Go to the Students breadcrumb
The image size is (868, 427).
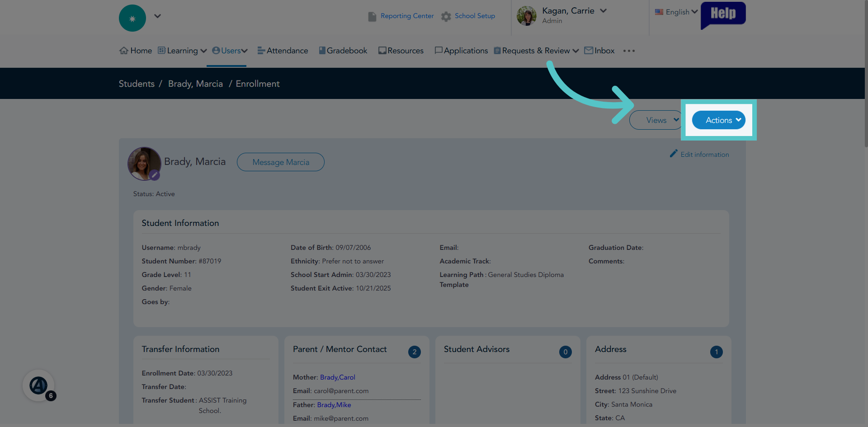137,84
